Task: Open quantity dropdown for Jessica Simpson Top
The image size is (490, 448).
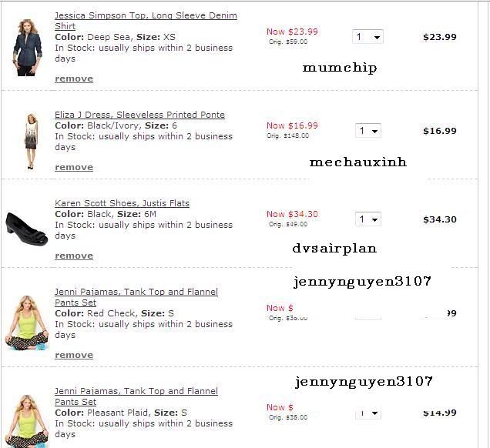Action: click(367, 37)
